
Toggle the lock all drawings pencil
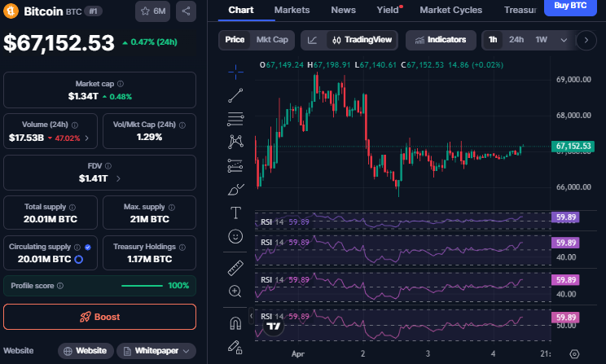[235, 347]
